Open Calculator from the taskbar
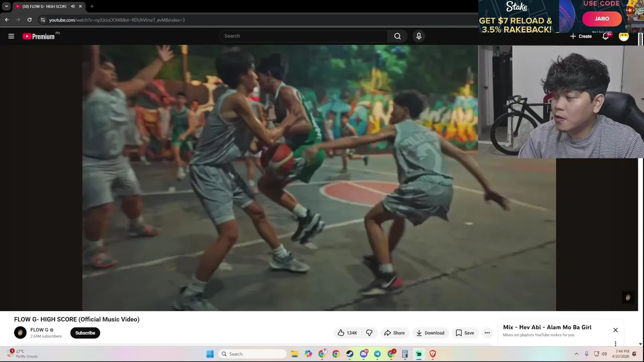The width and height of the screenshot is (644, 362). coord(405,354)
